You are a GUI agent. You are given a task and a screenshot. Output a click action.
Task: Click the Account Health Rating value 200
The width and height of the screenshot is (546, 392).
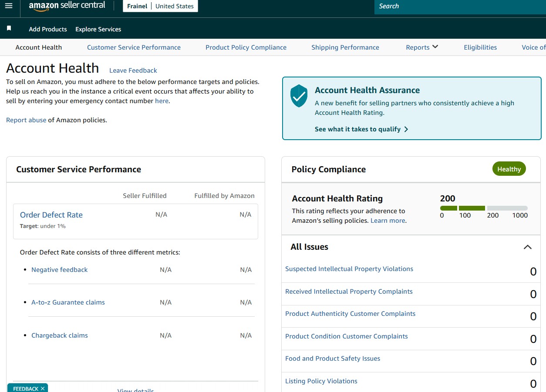[448, 198]
